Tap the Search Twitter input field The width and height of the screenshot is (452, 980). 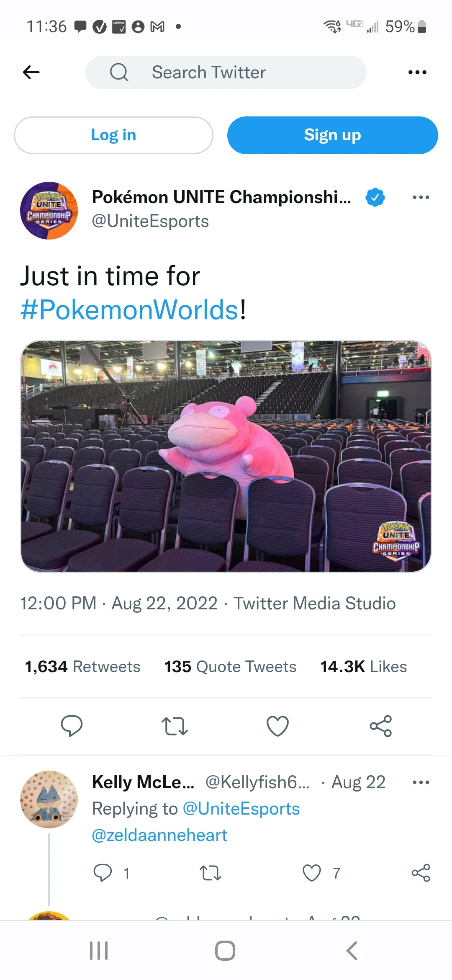click(x=226, y=72)
